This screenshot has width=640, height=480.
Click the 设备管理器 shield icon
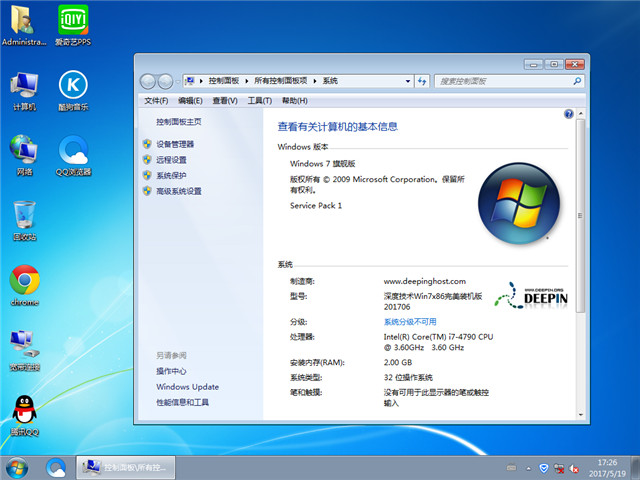pyautogui.click(x=147, y=144)
